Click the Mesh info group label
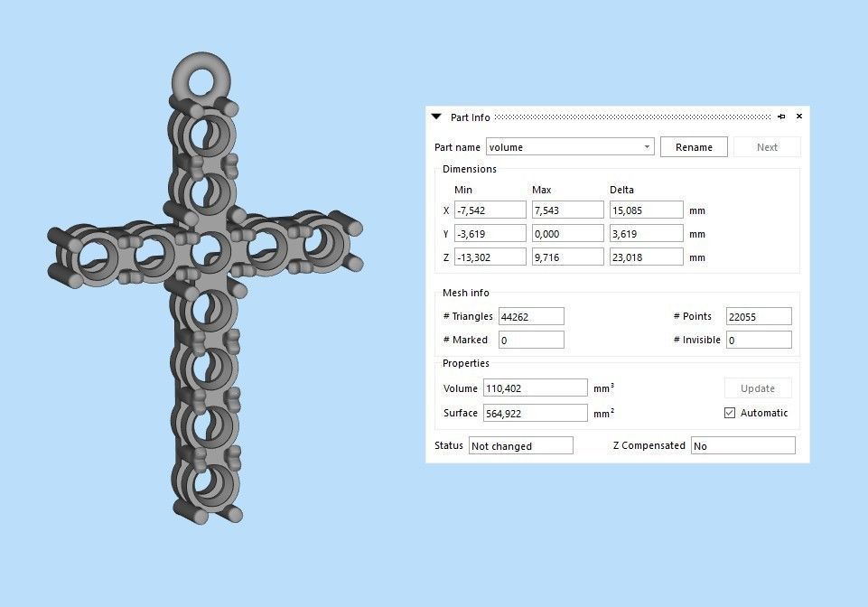Viewport: 868px width, 607px height. tap(465, 293)
